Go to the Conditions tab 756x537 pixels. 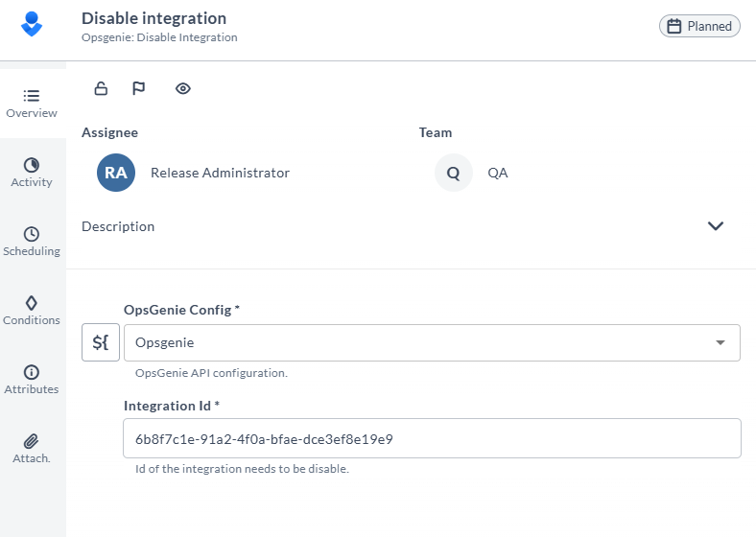point(32,311)
